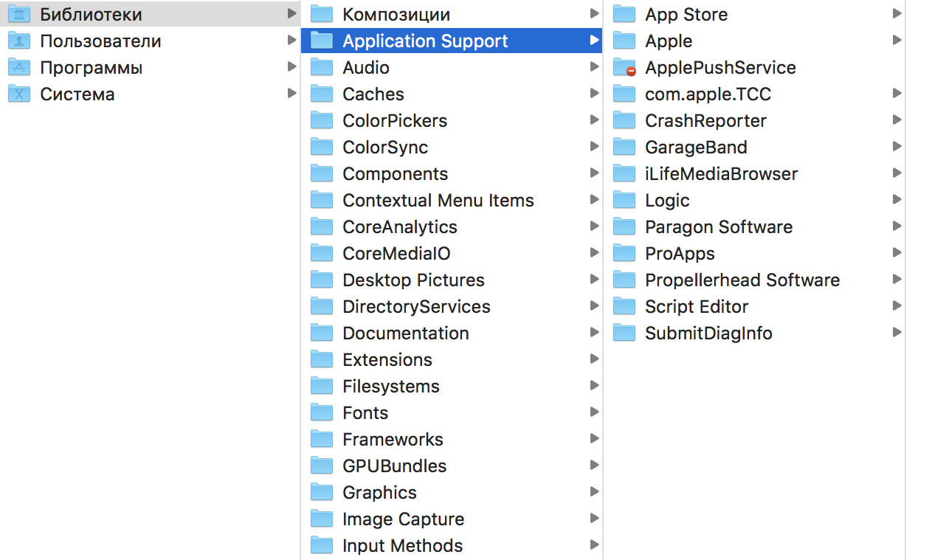Click the restricted ApplePushService folder icon
Screen dimensions: 932x560
pyautogui.click(x=624, y=67)
